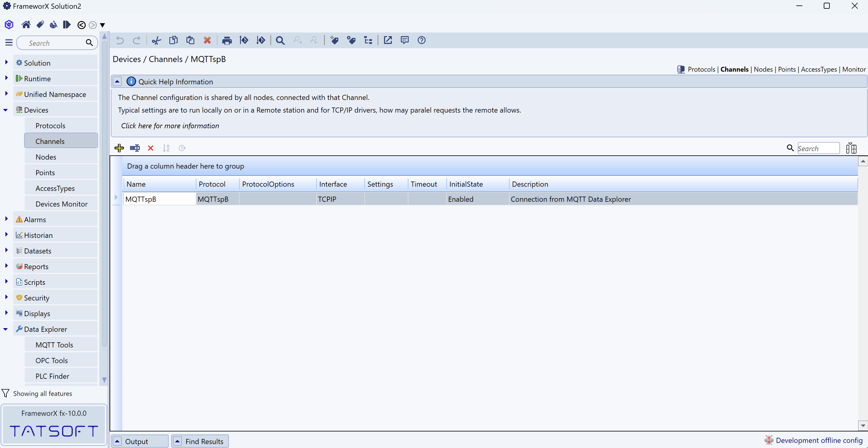Expand the Datasets tree node
The height and width of the screenshot is (448, 868).
(x=6, y=250)
